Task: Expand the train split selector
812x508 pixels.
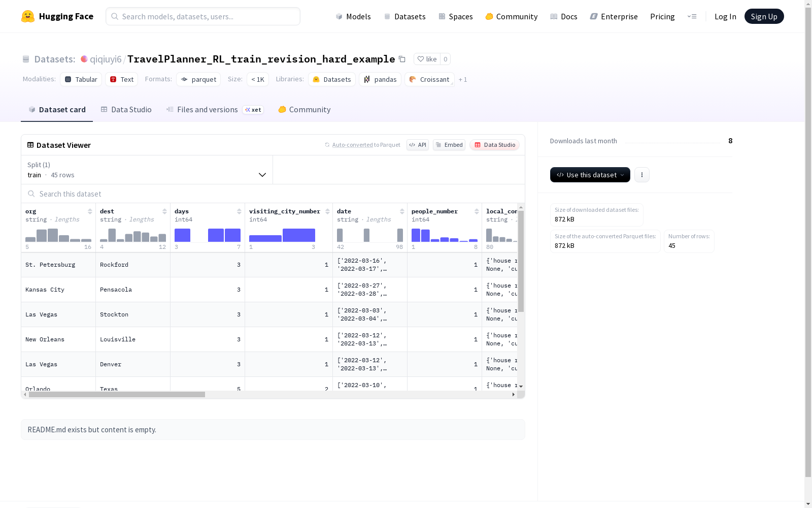Action: pos(147,170)
